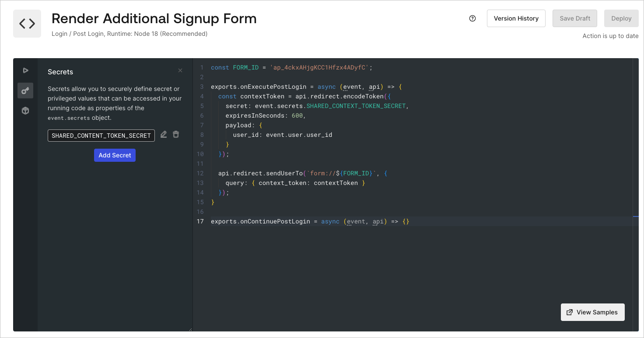Delete the secret with the trash icon
Viewport: 644px width, 338px height.
(176, 135)
